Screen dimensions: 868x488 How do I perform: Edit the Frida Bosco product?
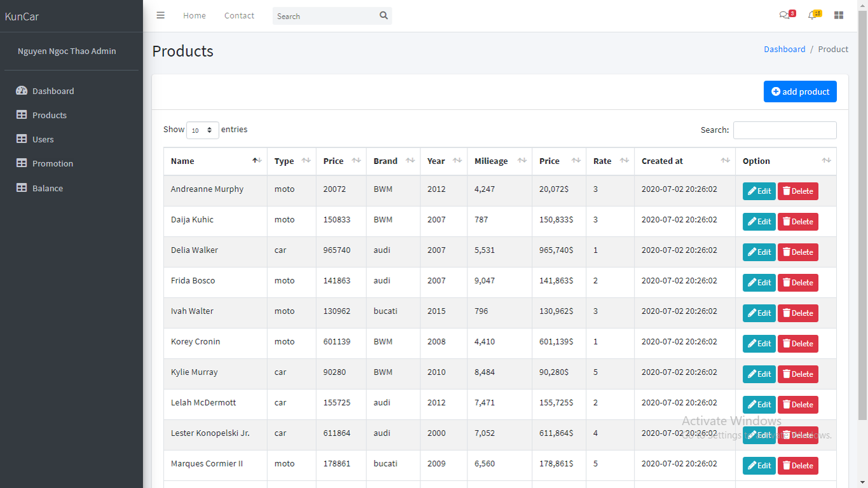click(759, 283)
